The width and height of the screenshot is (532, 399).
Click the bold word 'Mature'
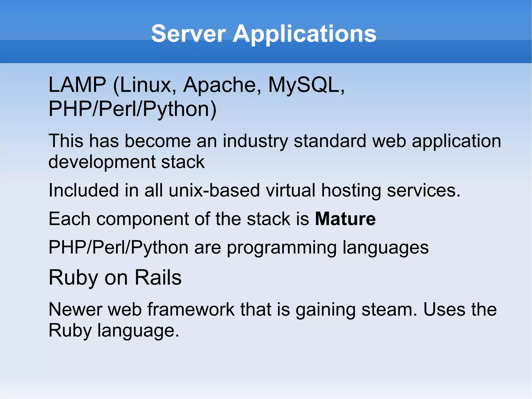coord(345,219)
